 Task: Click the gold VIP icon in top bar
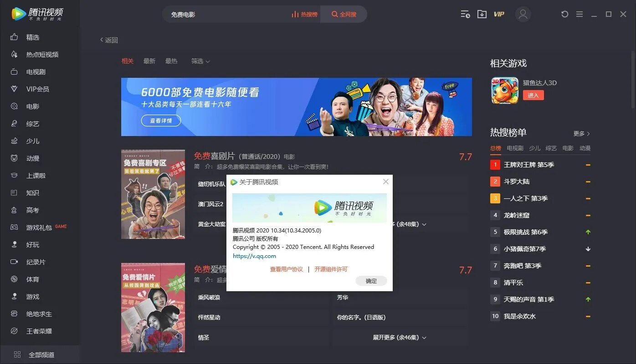(499, 14)
